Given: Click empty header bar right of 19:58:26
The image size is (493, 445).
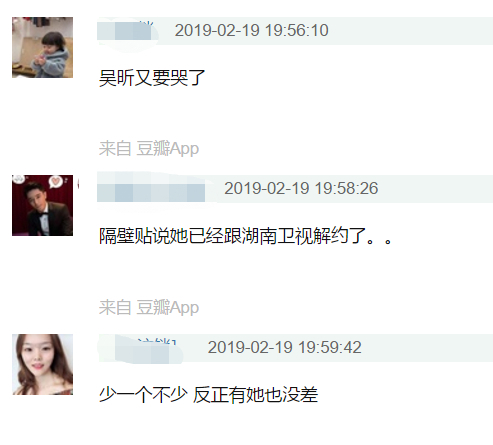Looking at the screenshot, I should [436, 189].
